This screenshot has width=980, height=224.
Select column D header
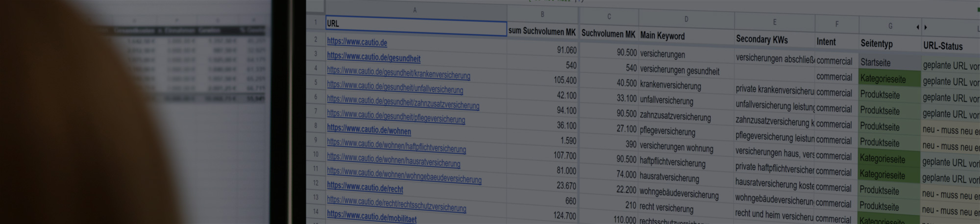pyautogui.click(x=686, y=19)
